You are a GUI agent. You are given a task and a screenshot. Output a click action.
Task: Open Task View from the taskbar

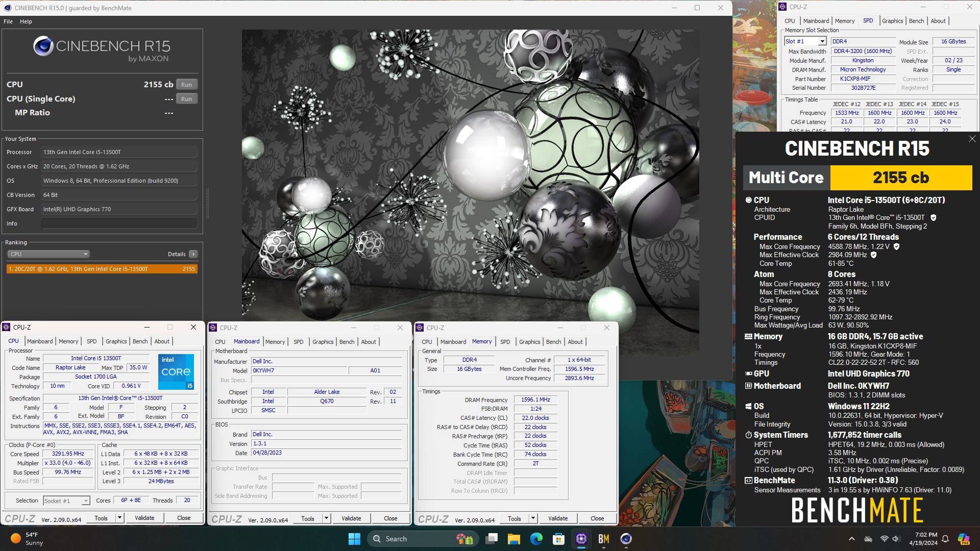click(x=492, y=539)
